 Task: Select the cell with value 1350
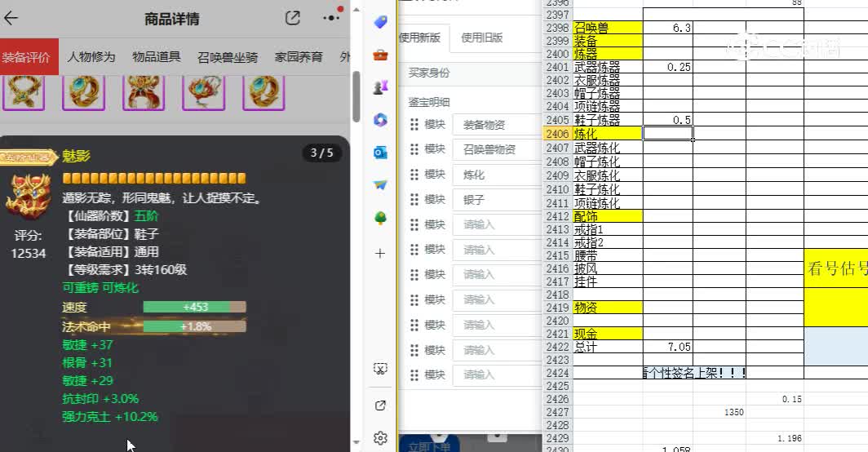(x=720, y=412)
